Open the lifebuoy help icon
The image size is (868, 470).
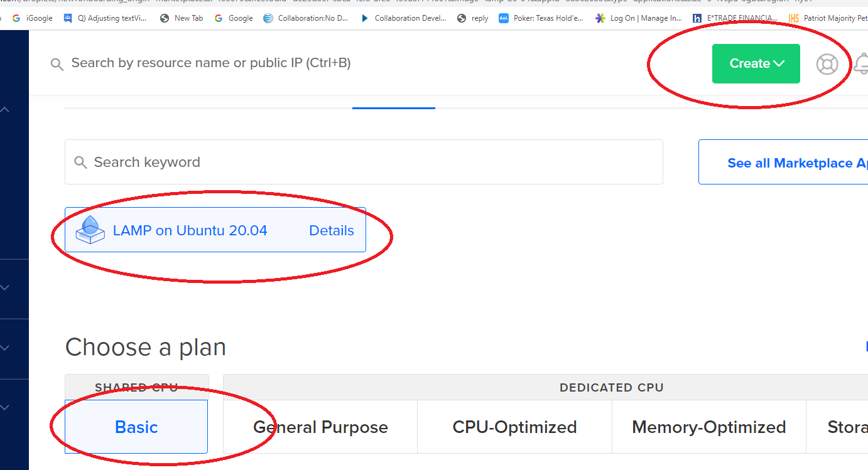coord(827,64)
